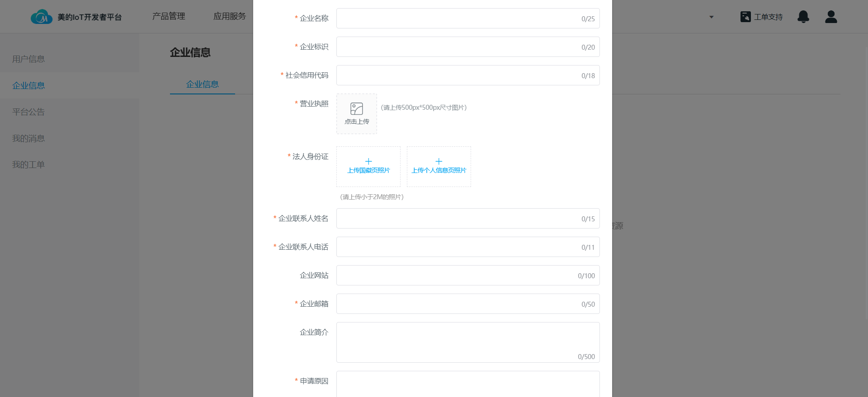Viewport: 868px width, 397px height.
Task: Open 平台公告 in the sidebar
Action: [28, 112]
